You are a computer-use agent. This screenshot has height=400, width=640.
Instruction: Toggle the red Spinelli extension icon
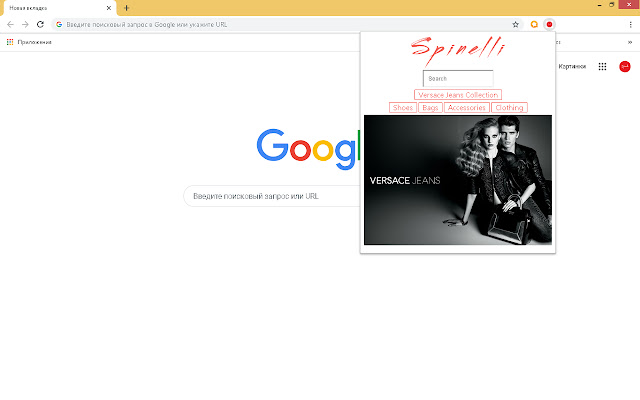tap(549, 24)
